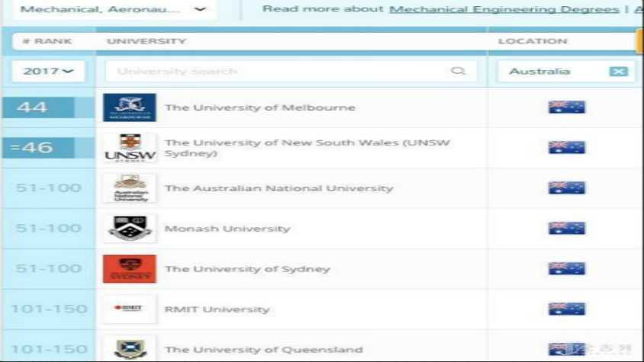Open the UNSW Sydney logo
Viewport: 644px width, 362px height.
130,148
